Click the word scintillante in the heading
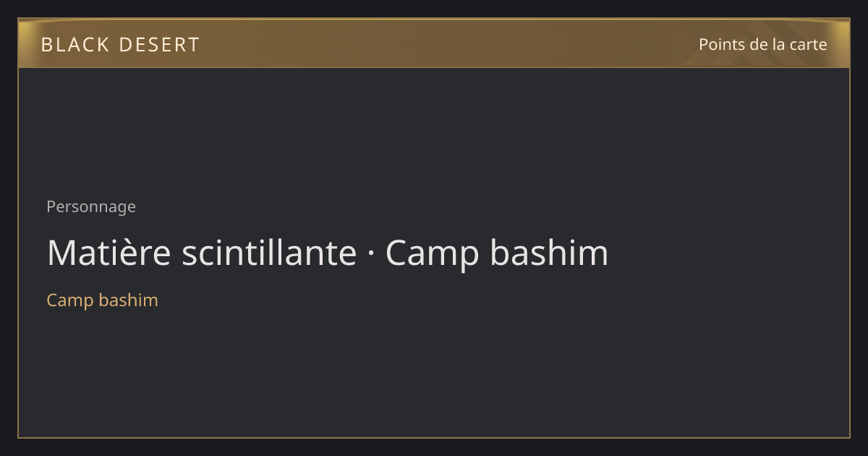 pos(270,253)
